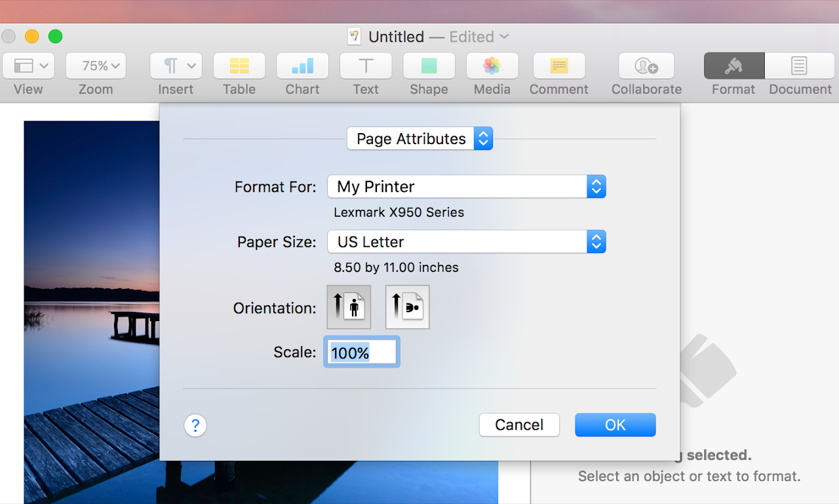This screenshot has width=839, height=504.
Task: Click the lake pier image in document
Action: click(92, 312)
